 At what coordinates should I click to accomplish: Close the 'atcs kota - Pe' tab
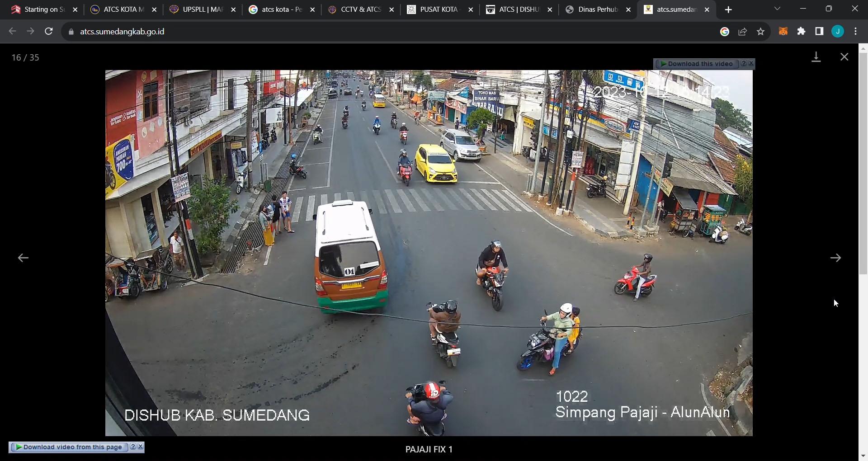tap(312, 9)
